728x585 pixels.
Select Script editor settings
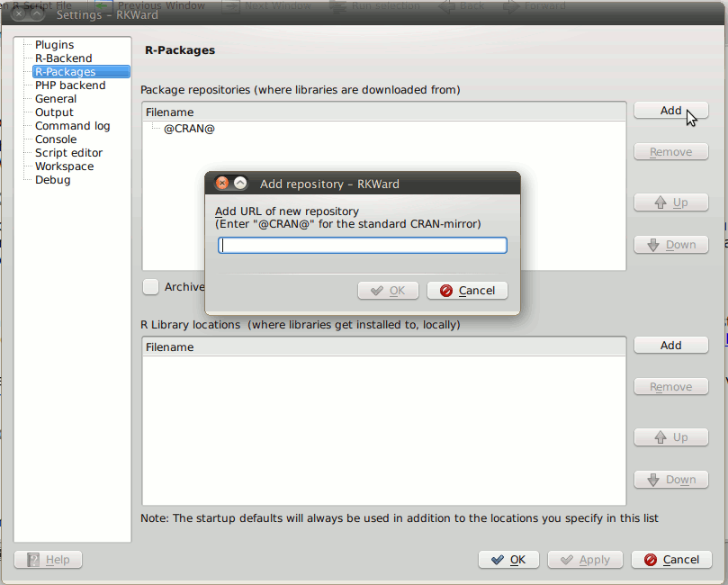[x=68, y=153]
